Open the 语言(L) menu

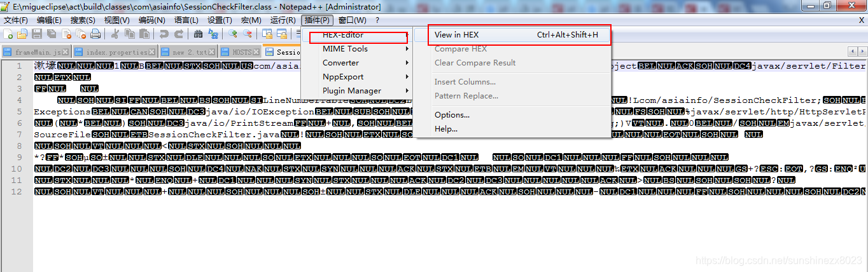(x=186, y=20)
